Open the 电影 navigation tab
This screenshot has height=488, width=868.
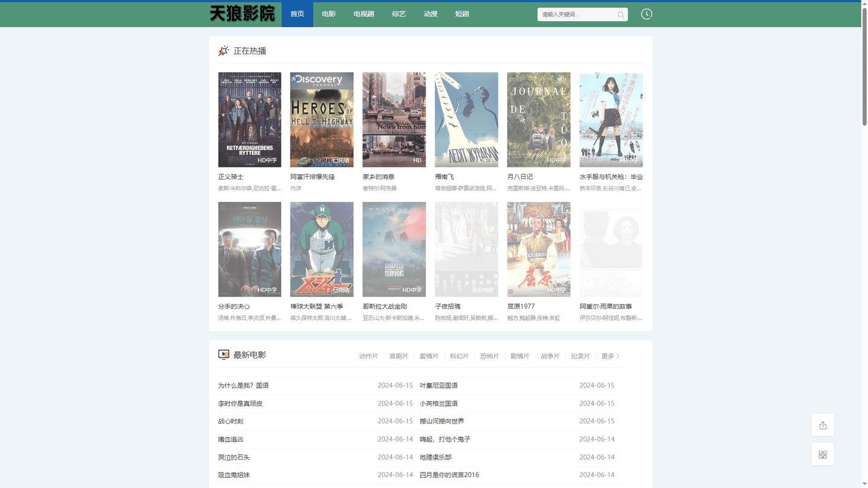[329, 14]
